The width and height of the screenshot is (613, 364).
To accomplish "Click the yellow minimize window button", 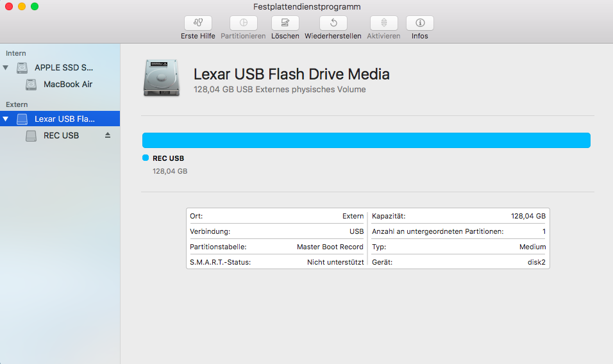I will (x=22, y=6).
